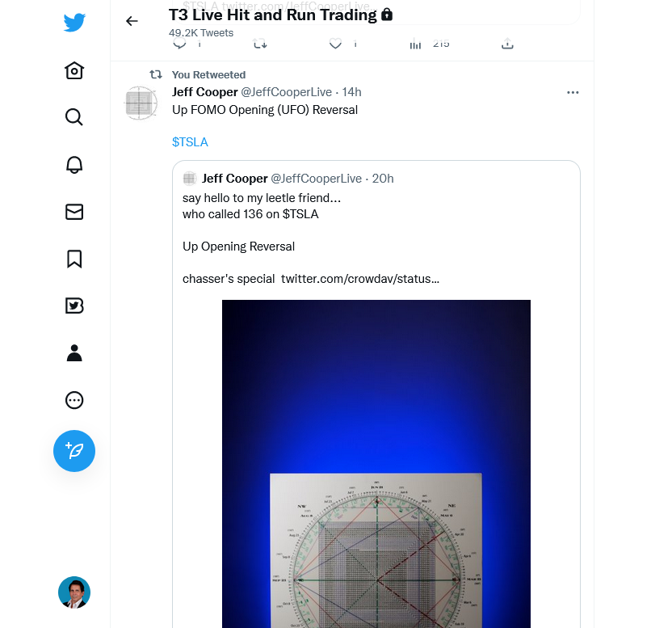672x628 pixels.
Task: Open Bookmarks in the sidebar
Action: coord(73,259)
